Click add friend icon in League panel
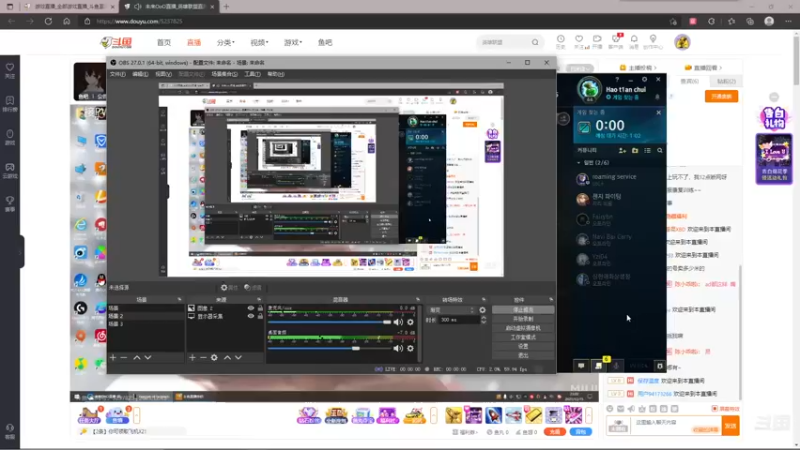Screen dimensions: 800x450 (x=622, y=151)
